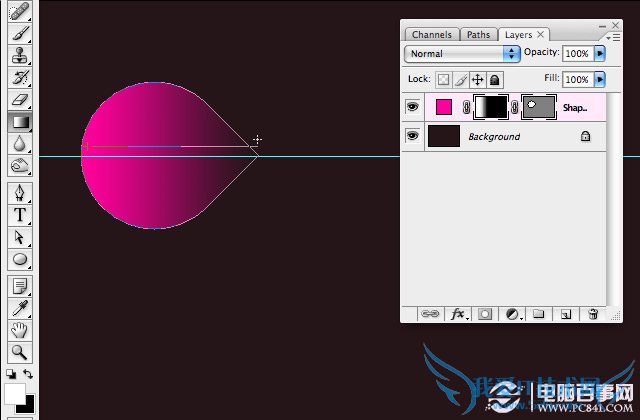This screenshot has width=640, height=420.
Task: Switch to the Paths tab
Action: click(x=478, y=35)
